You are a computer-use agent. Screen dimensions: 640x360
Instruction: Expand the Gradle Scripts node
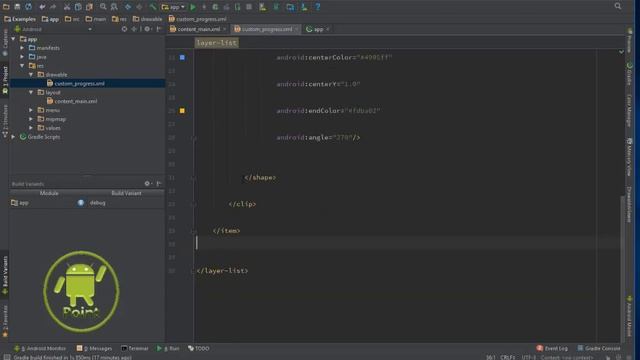13,137
